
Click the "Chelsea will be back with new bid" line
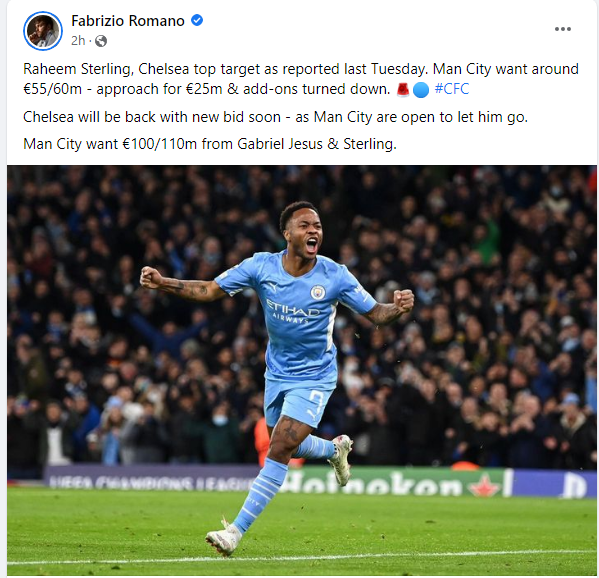point(275,117)
